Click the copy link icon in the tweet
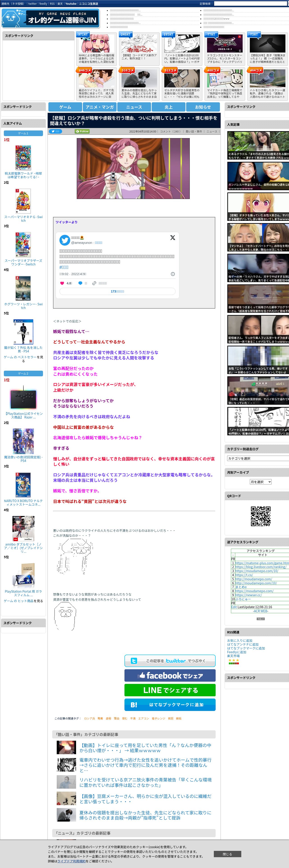The width and height of the screenshot is (289, 868). tap(95, 283)
